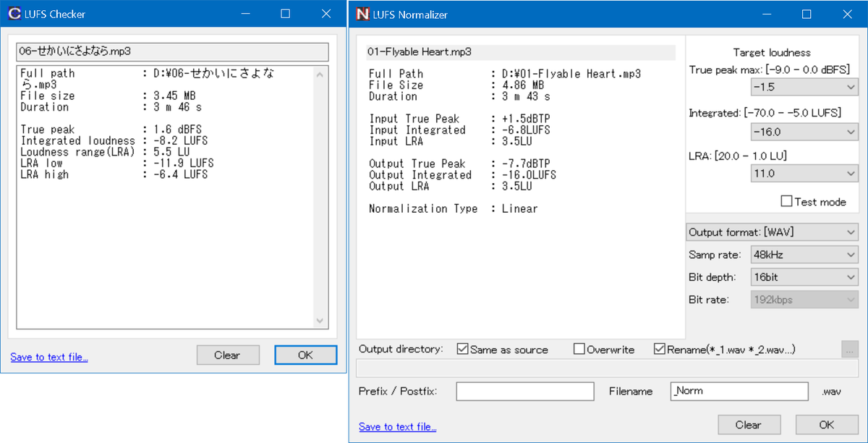Open the Integrated loudness dropdown (-16.0)
The width and height of the screenshot is (868, 443).
(804, 132)
